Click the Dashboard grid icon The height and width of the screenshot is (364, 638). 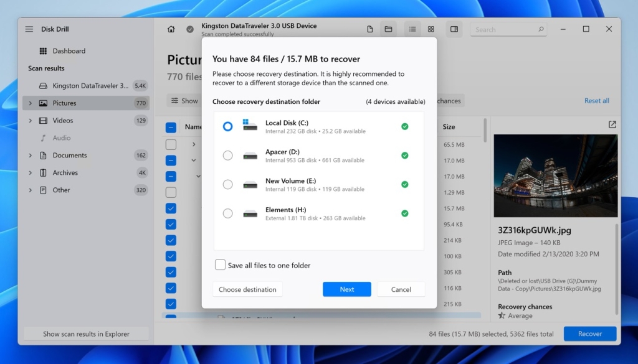43,51
